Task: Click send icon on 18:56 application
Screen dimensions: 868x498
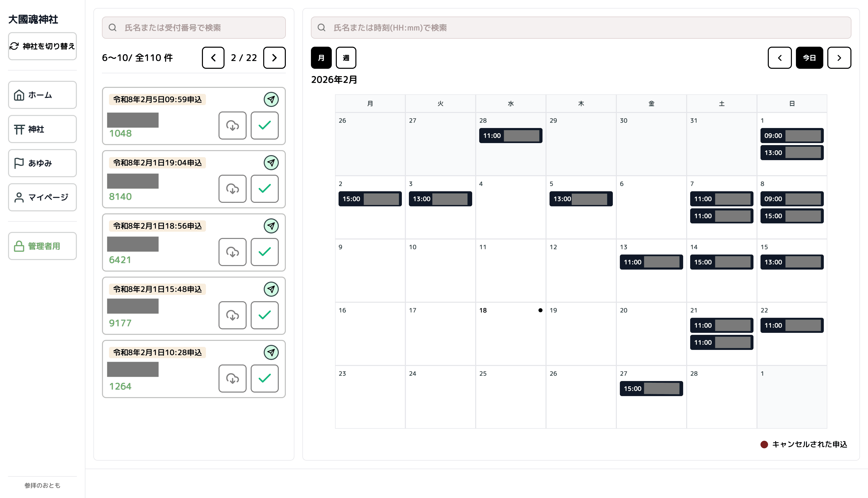Action: 271,226
